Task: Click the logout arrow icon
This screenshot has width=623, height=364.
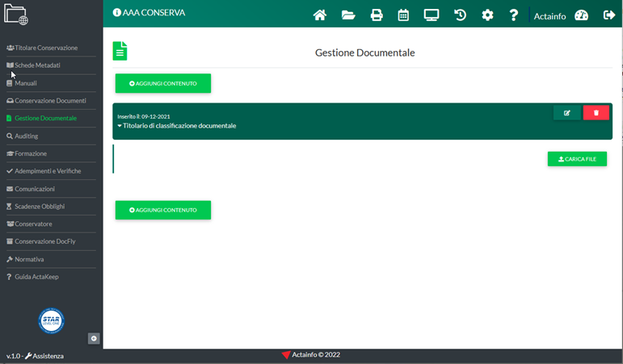Action: coord(608,15)
